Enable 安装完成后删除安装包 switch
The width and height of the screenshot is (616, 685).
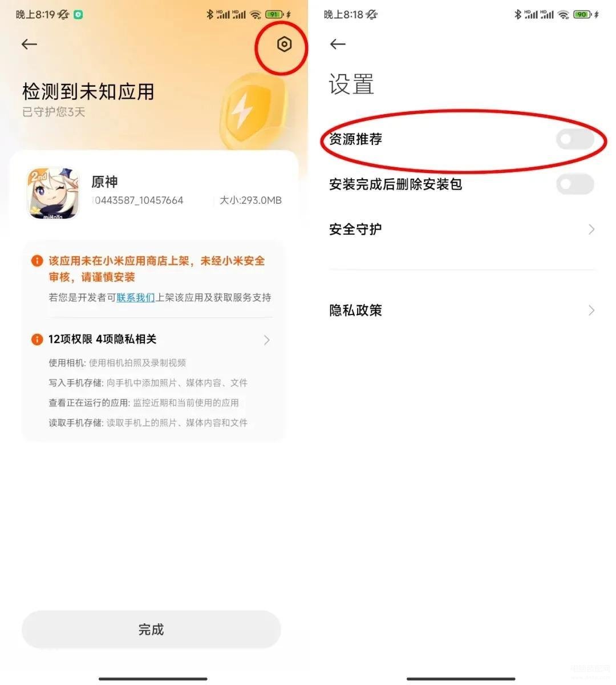coord(575,184)
